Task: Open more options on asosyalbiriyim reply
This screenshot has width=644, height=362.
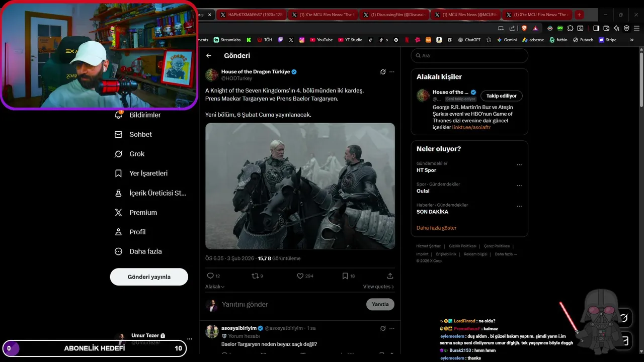Action: (x=392, y=328)
